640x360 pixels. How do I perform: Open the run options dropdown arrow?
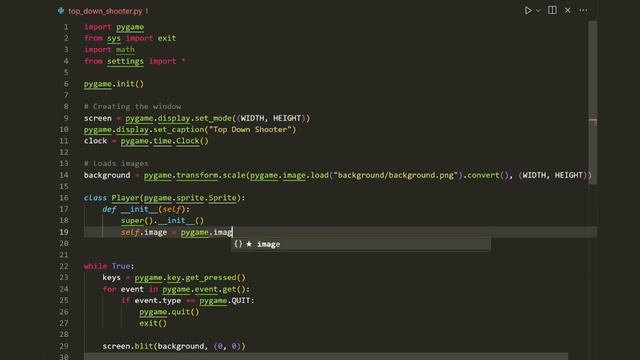pyautogui.click(x=538, y=11)
